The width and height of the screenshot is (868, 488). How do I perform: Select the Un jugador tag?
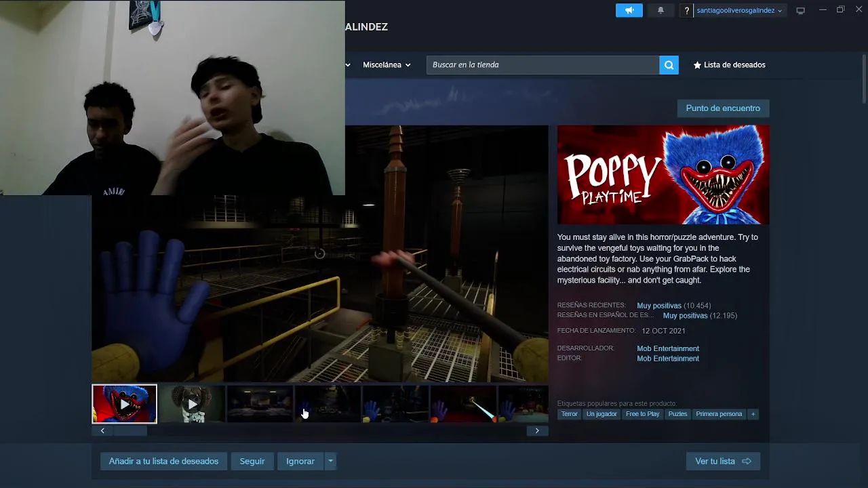(x=601, y=414)
